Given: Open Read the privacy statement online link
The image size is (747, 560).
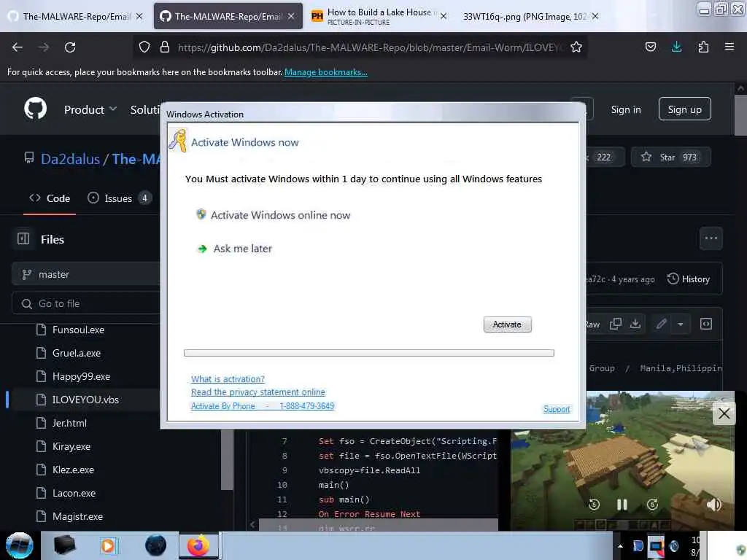Looking at the screenshot, I should (258, 392).
